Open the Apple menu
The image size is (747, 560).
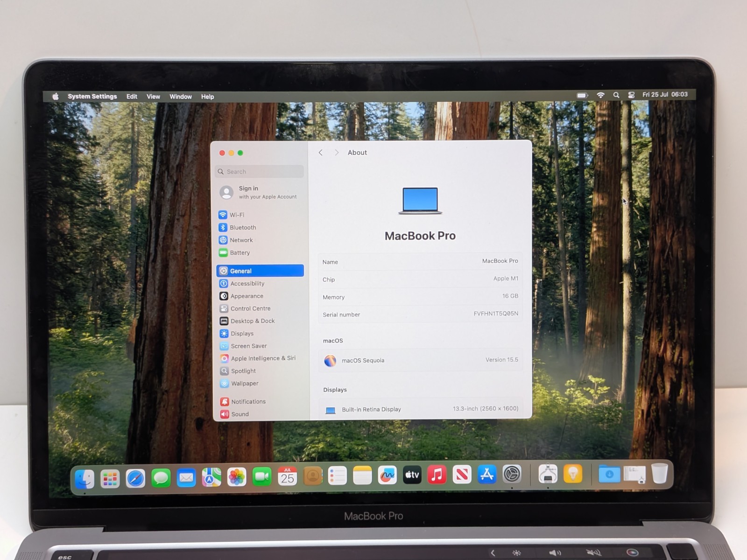[x=56, y=97]
